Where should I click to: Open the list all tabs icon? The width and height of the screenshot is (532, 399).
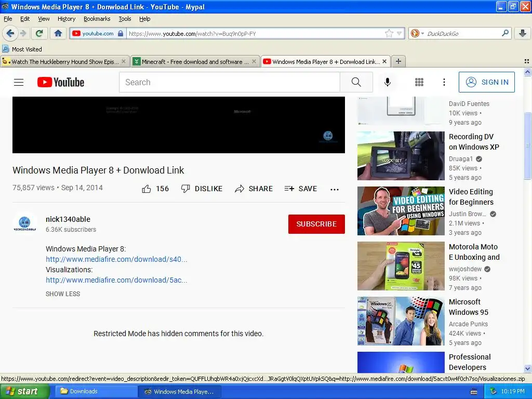(x=527, y=61)
